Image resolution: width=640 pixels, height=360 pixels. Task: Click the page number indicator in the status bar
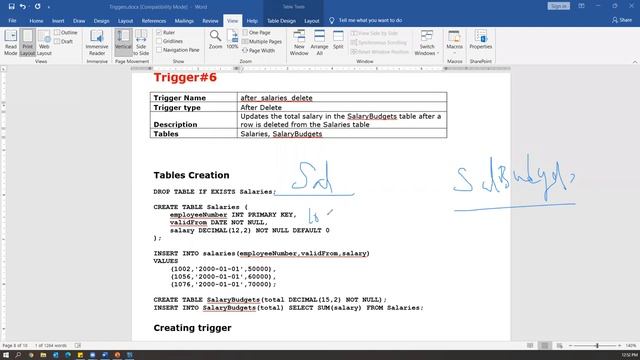tap(15, 345)
